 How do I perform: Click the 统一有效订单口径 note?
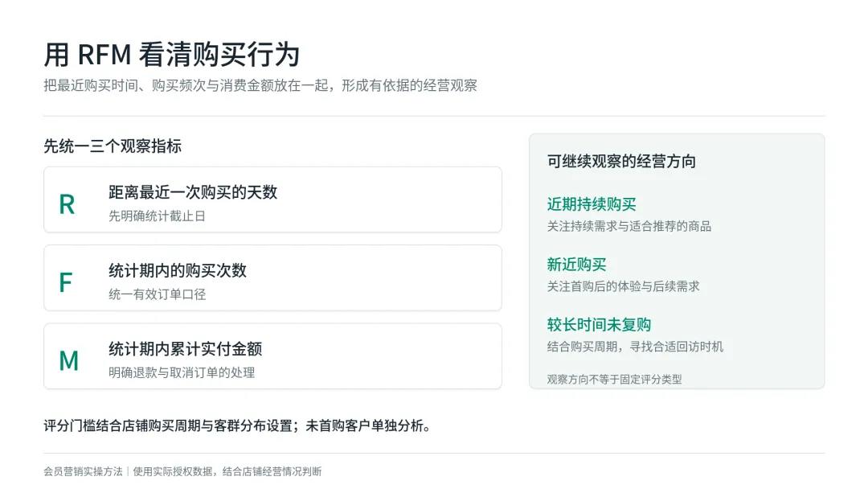click(158, 294)
